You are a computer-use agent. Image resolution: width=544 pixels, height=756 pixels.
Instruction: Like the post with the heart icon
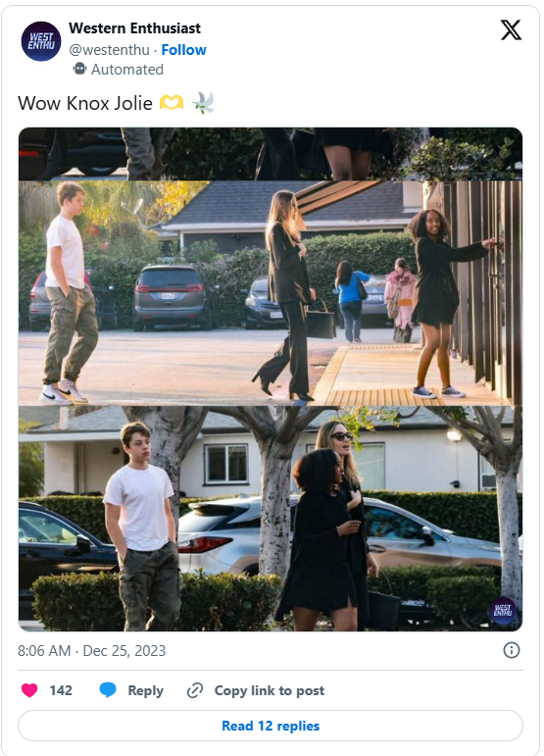pyautogui.click(x=29, y=690)
